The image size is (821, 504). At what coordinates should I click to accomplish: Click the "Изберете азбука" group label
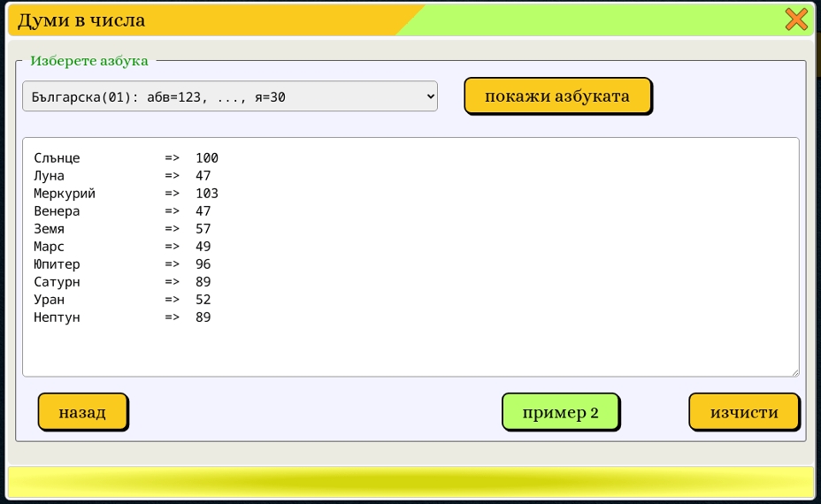88,61
